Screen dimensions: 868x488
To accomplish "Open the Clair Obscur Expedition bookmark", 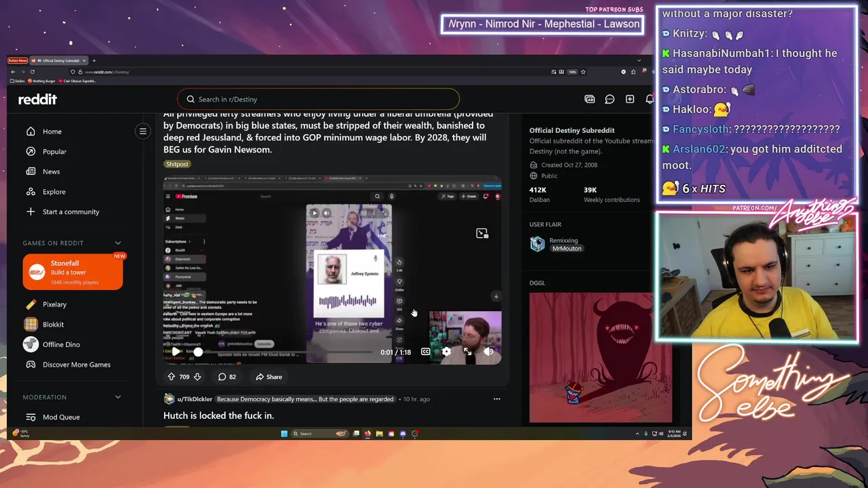I will (x=78, y=81).
